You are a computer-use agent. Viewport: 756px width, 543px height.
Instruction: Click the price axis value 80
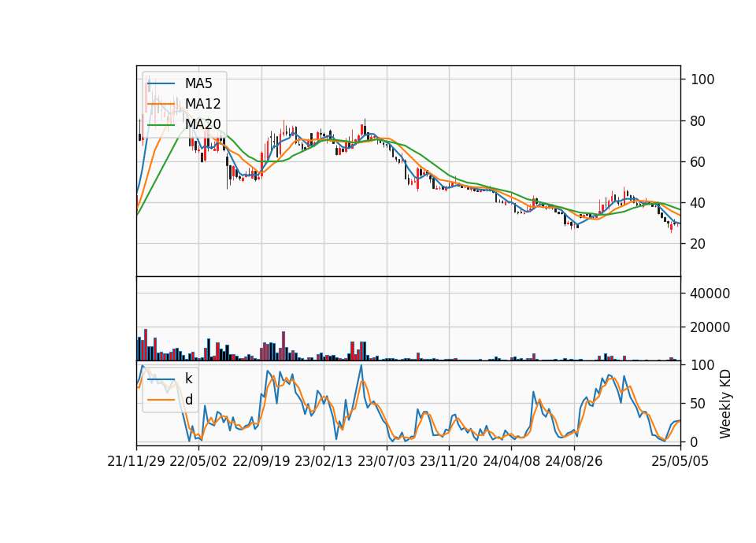pos(699,121)
